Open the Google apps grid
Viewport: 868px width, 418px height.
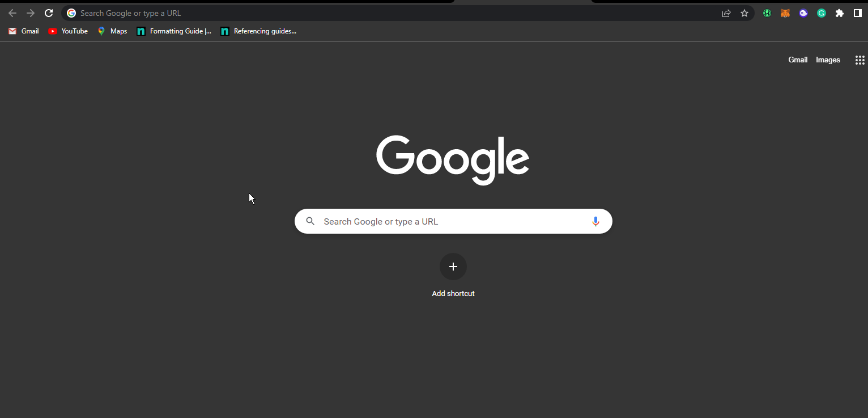coord(860,60)
